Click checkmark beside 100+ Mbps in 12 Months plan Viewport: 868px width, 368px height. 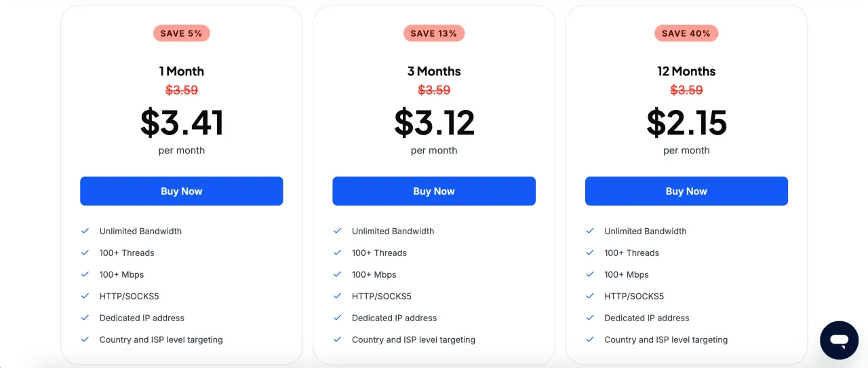pyautogui.click(x=590, y=274)
